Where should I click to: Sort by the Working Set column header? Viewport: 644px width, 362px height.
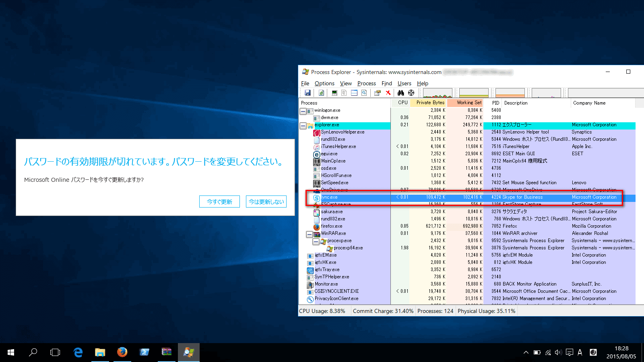click(x=465, y=103)
